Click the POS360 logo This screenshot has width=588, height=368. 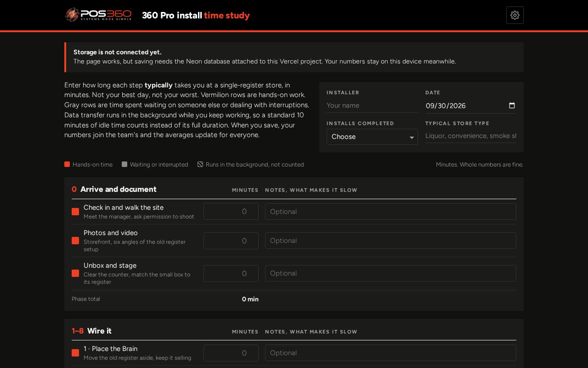pyautogui.click(x=98, y=15)
